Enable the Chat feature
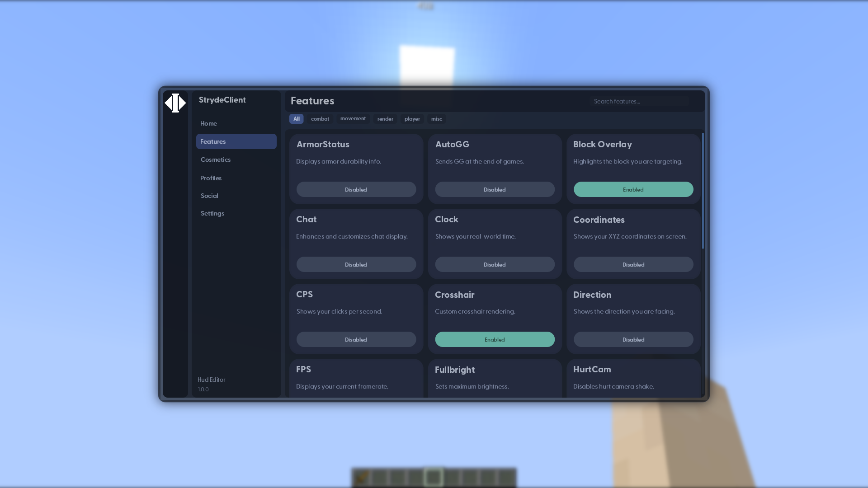The height and width of the screenshot is (488, 868). (356, 264)
